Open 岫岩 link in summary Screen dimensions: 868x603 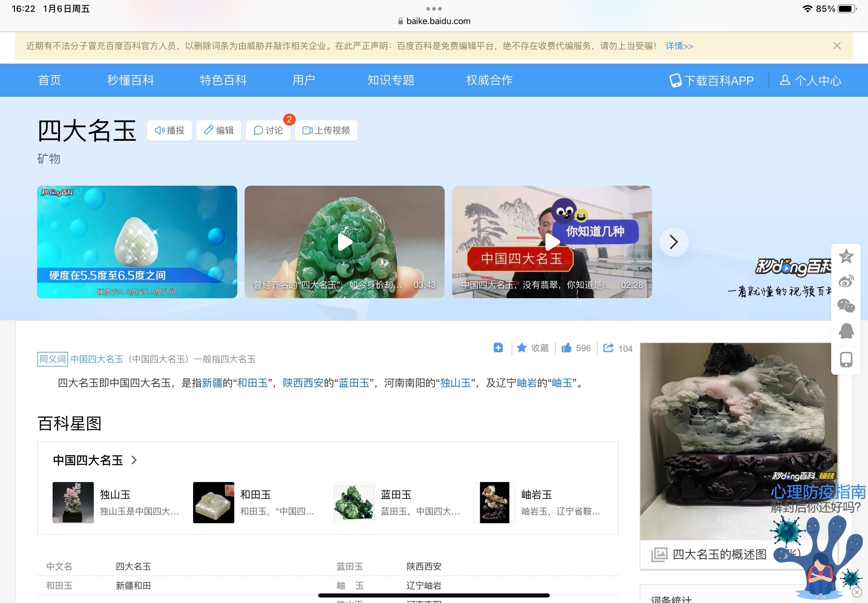click(526, 383)
